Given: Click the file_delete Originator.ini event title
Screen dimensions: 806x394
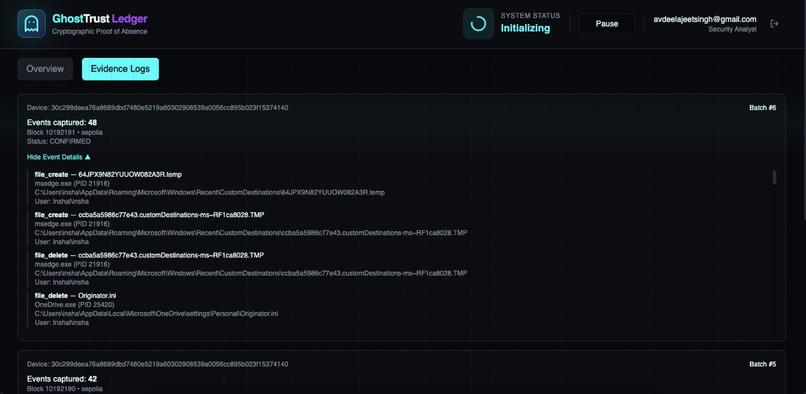Looking at the screenshot, I should pyautogui.click(x=75, y=296).
